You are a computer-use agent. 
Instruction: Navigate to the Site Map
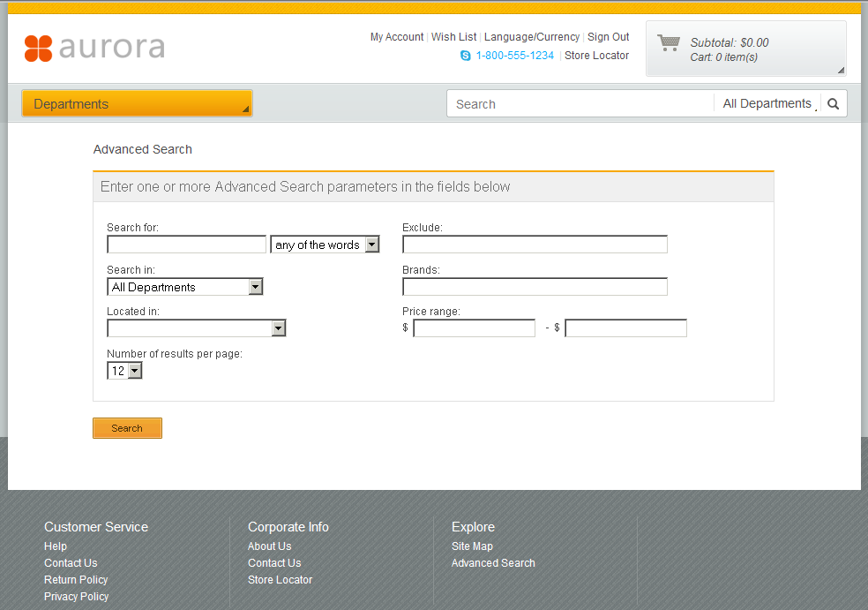tap(472, 546)
